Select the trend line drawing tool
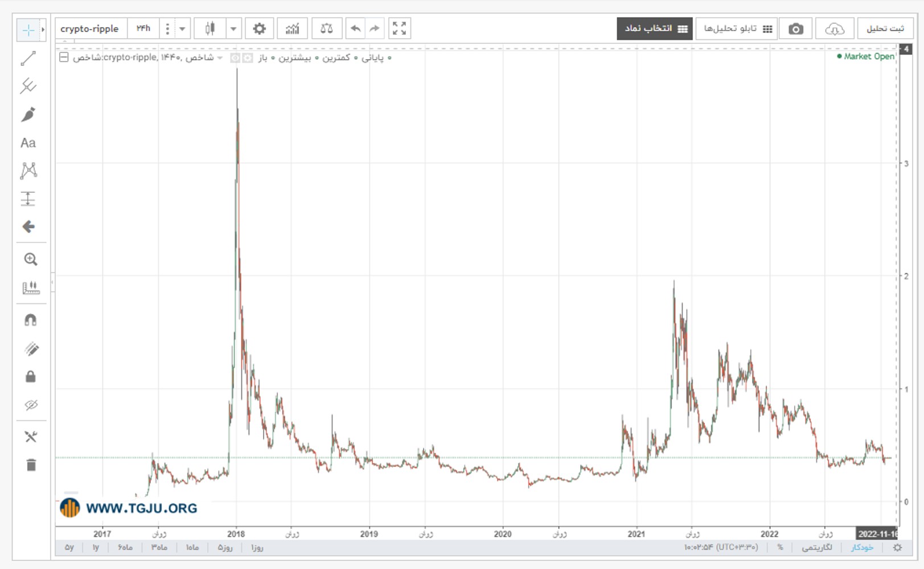 28,58
